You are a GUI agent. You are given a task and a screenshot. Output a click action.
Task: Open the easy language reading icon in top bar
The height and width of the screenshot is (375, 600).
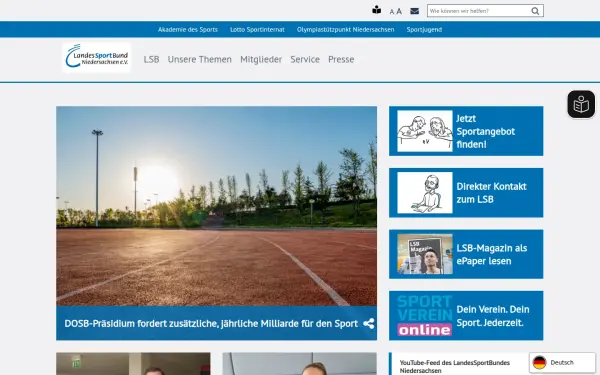point(377,10)
